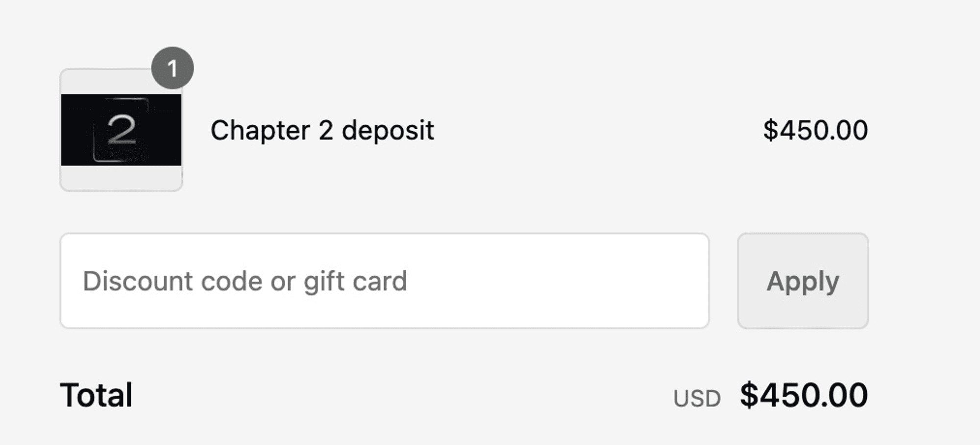Click the $450.00 item price
Screen dimensions: 980x445
(815, 130)
